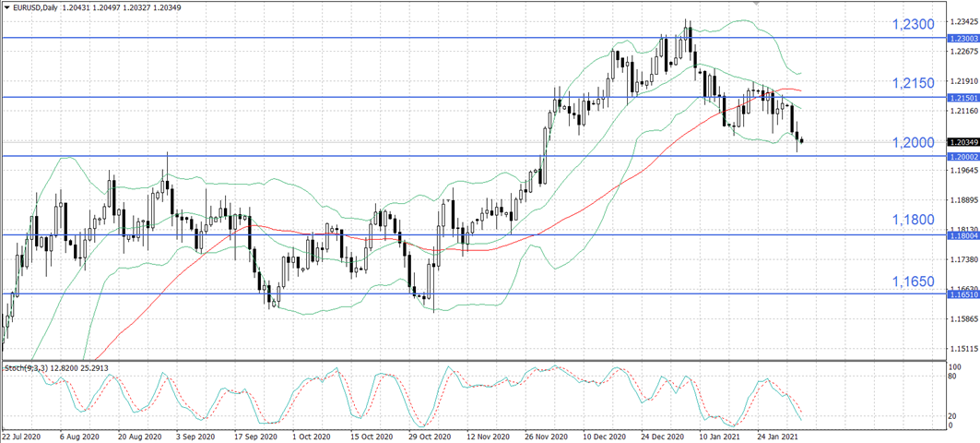Click the stochastic scale value 80
The image size is (980, 443).
(x=953, y=377)
